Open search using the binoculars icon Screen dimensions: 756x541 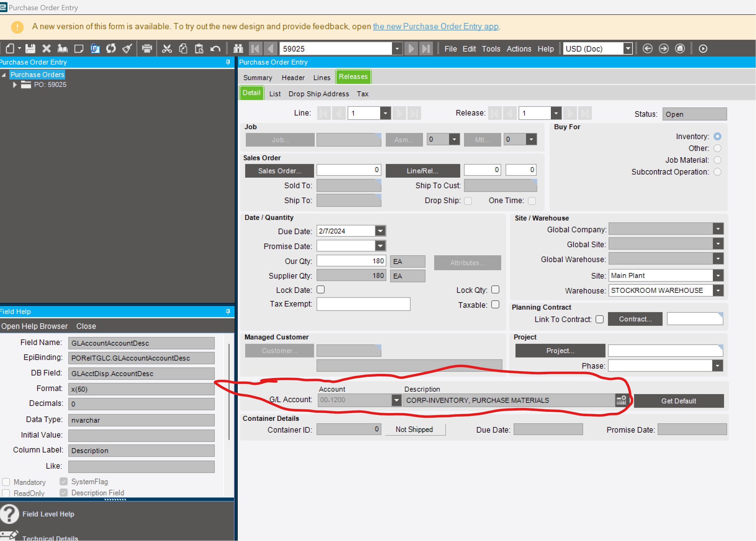(x=238, y=48)
